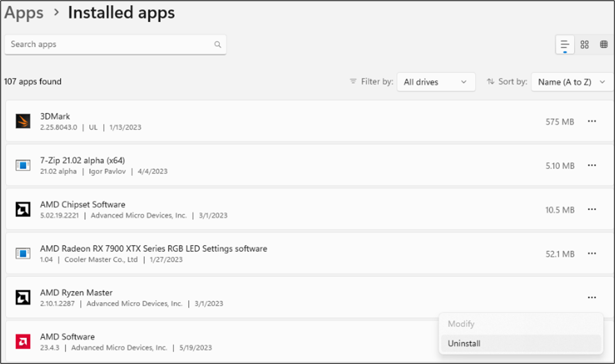Click the UL publisher text

tap(93, 127)
